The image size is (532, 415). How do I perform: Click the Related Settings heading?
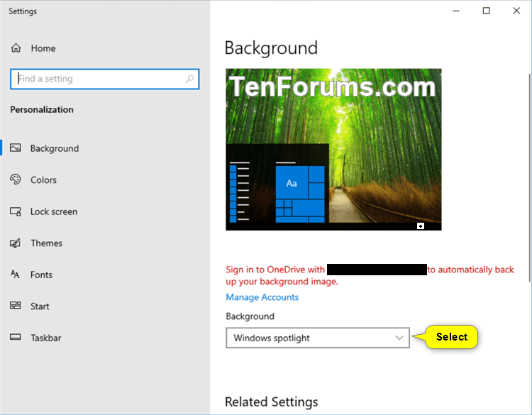click(272, 402)
